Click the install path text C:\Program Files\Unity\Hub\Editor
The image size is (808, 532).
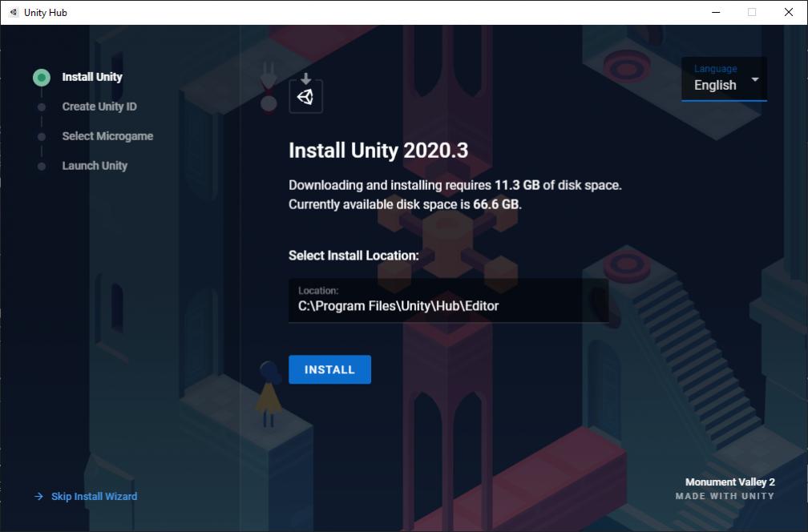[x=398, y=306]
